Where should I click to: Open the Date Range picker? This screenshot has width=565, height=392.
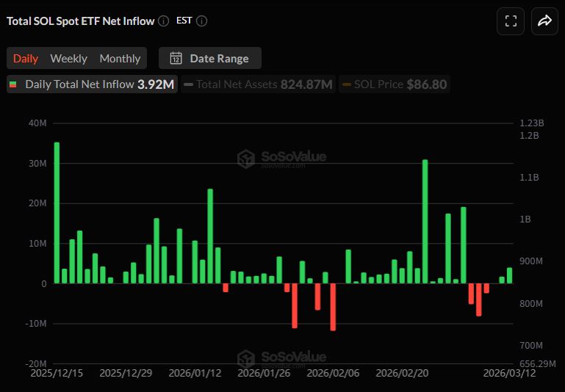(210, 59)
